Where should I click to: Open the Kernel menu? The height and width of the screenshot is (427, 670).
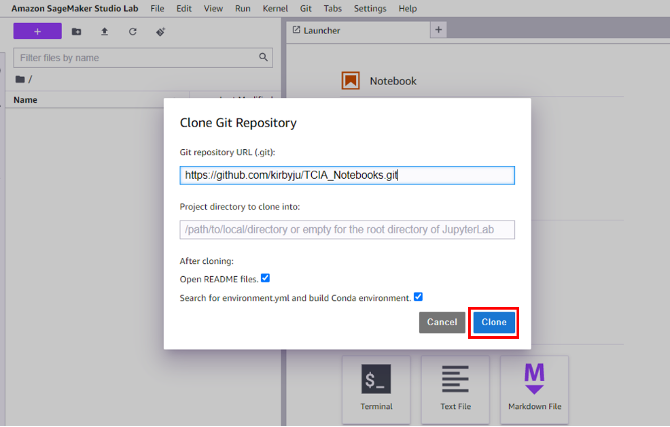[x=275, y=9]
